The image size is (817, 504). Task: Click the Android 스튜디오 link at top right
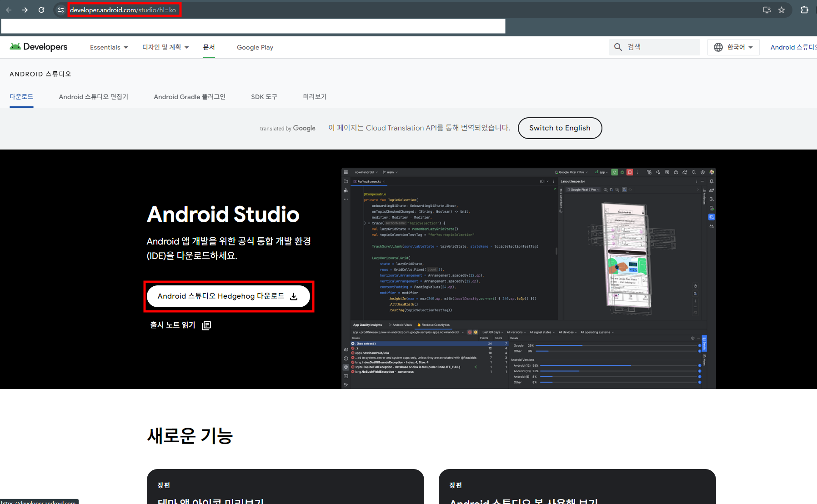(793, 47)
